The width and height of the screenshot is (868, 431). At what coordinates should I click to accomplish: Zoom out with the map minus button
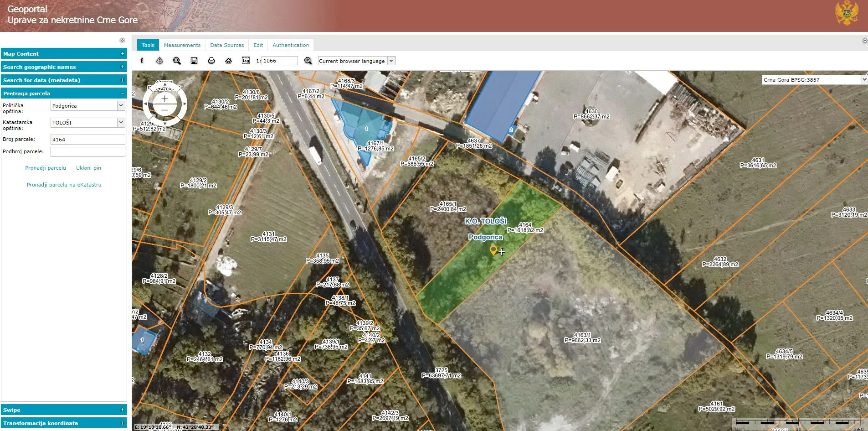[165, 110]
